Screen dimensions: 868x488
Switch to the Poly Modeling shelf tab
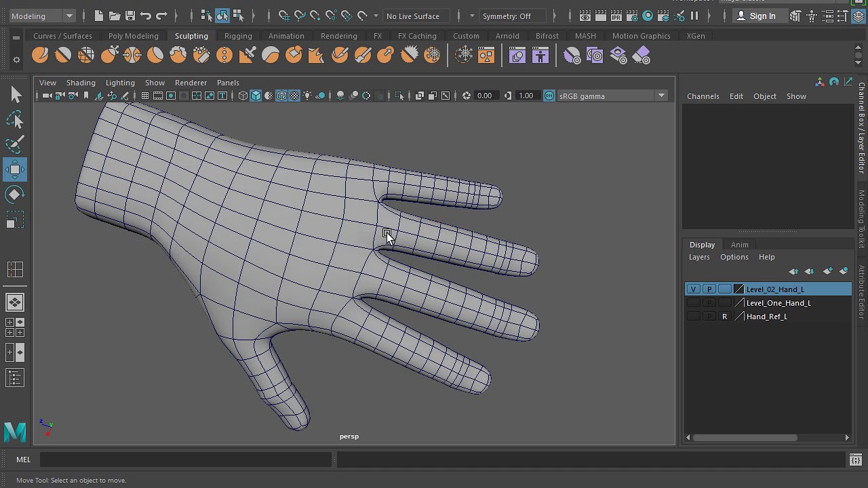pos(133,36)
